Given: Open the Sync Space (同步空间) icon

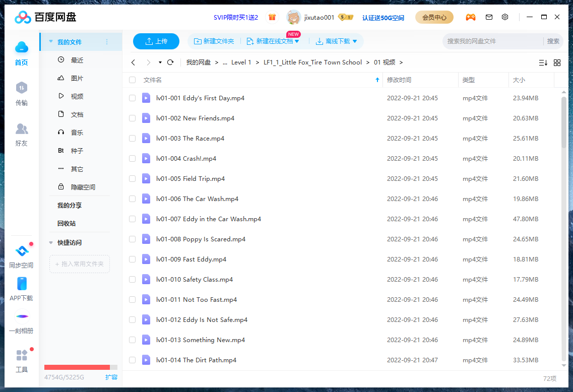Looking at the screenshot, I should click(21, 256).
